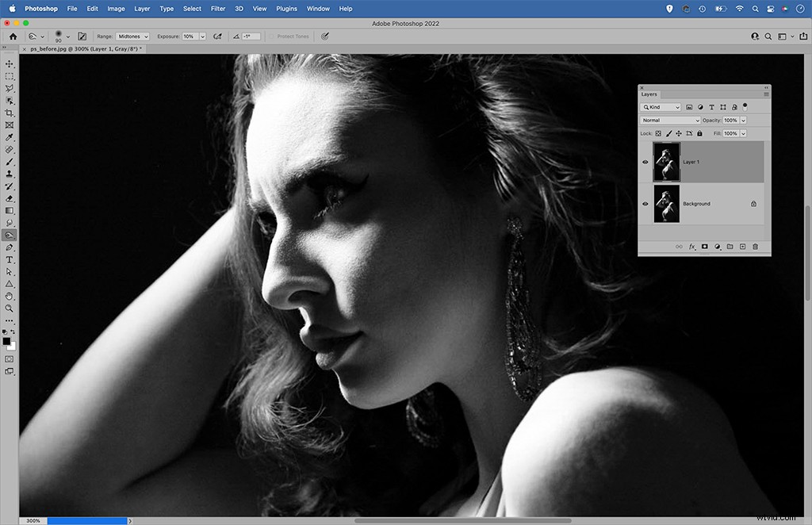Open the Filter menu
This screenshot has height=525, width=812.
click(218, 9)
